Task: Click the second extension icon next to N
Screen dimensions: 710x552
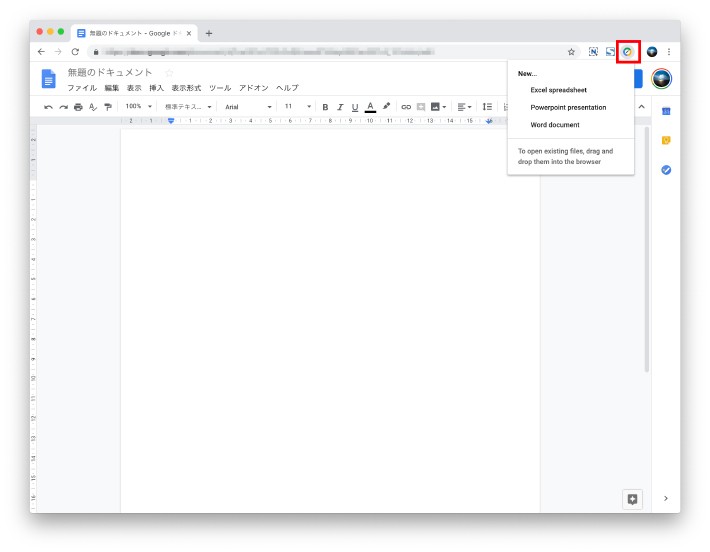Action: 610,52
